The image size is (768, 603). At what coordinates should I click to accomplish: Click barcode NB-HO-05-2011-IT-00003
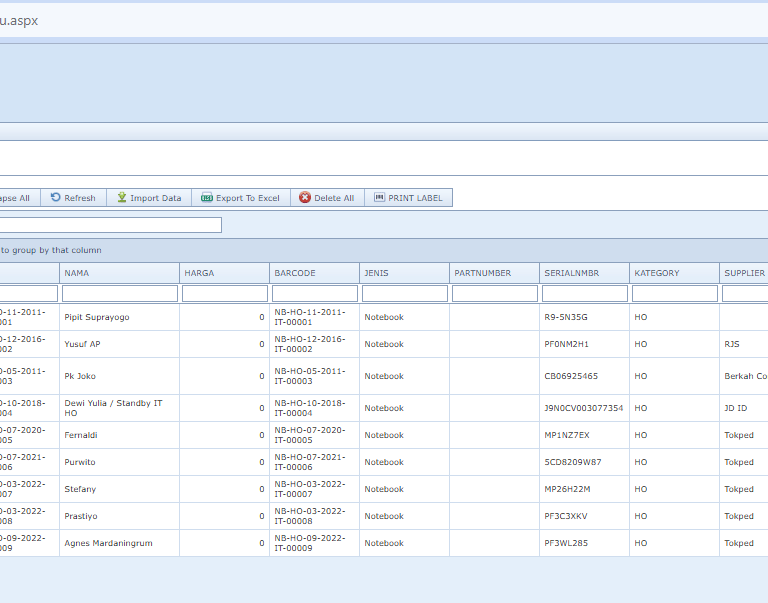click(310, 376)
